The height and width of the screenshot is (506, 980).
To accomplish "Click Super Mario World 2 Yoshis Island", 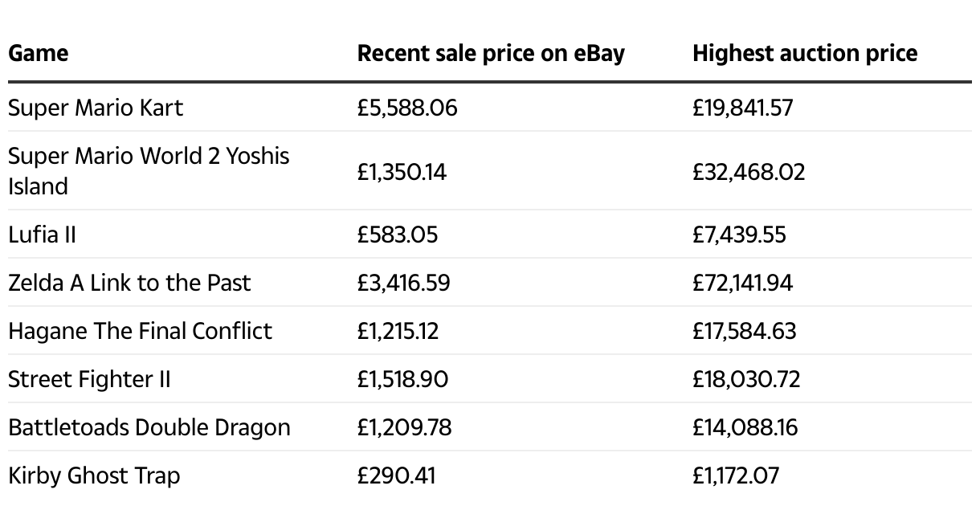I will tap(149, 171).
